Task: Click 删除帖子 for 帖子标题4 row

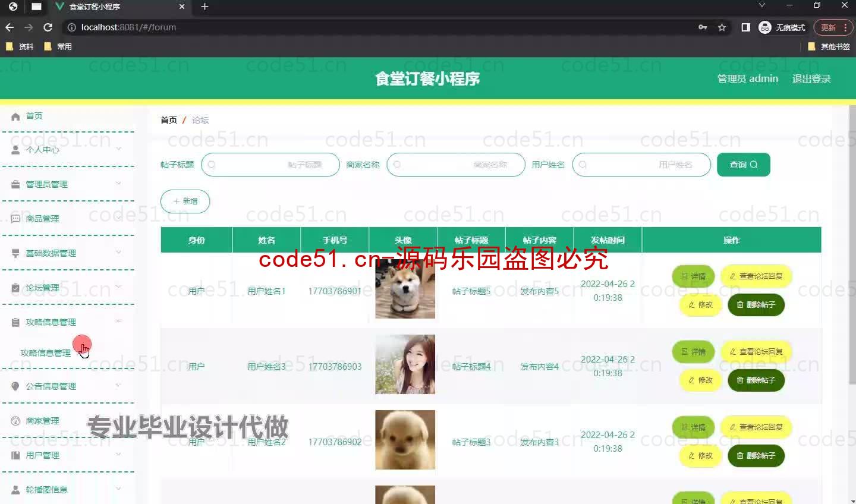Action: (756, 380)
